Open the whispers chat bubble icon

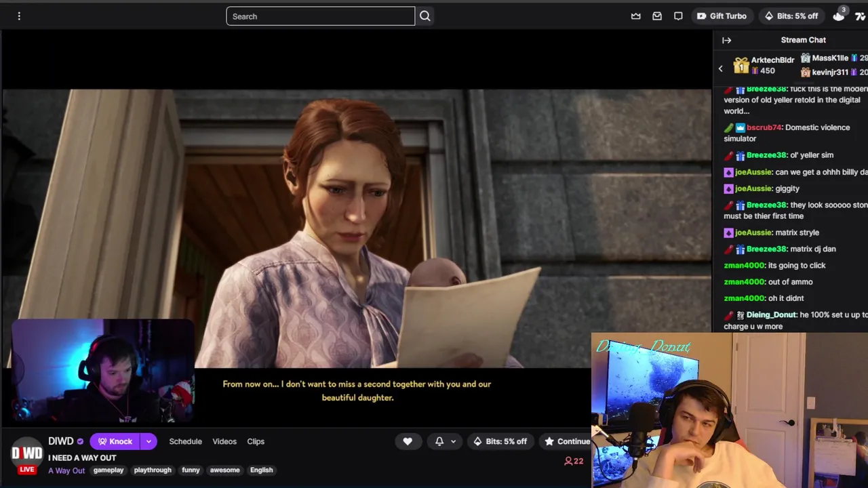point(678,16)
